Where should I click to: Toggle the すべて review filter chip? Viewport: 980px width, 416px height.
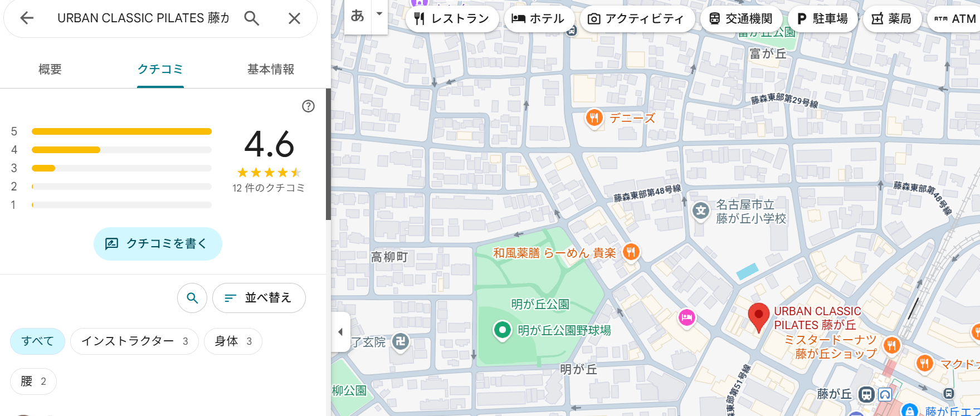click(x=38, y=341)
